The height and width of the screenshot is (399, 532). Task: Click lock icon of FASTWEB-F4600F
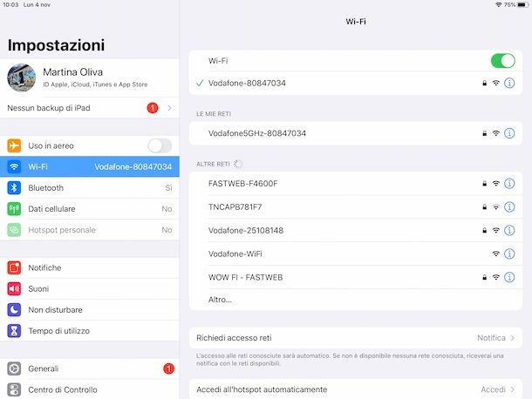(485, 184)
